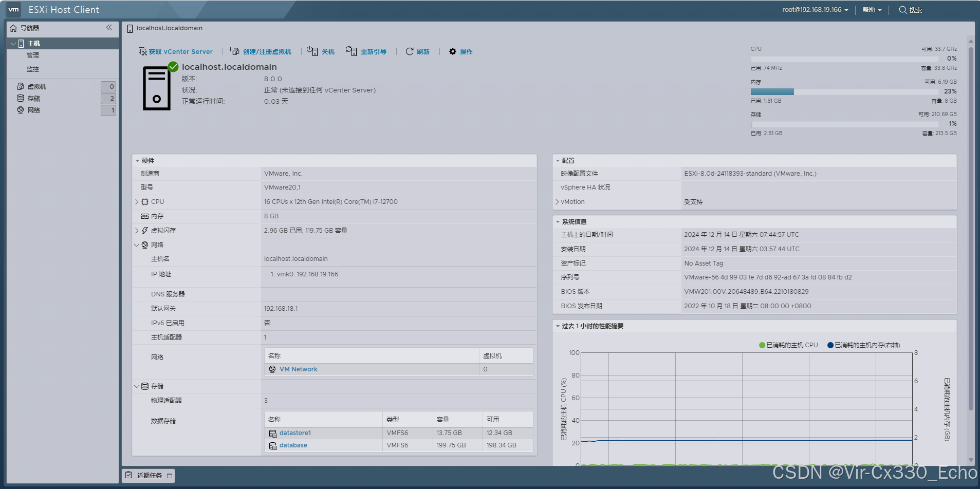Click the breadcrumb host icon beside localhost.localdomain
The width and height of the screenshot is (980, 489).
click(x=130, y=28)
